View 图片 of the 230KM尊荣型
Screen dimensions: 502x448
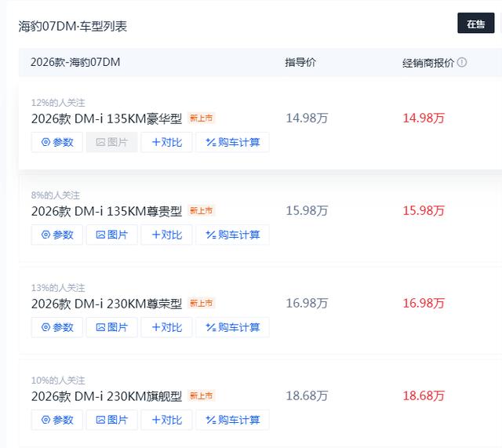click(x=112, y=327)
